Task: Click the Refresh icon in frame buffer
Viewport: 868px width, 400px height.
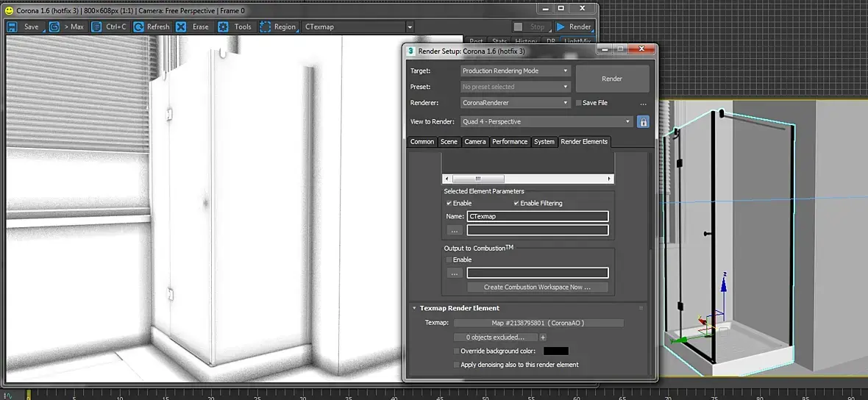Action: point(138,26)
